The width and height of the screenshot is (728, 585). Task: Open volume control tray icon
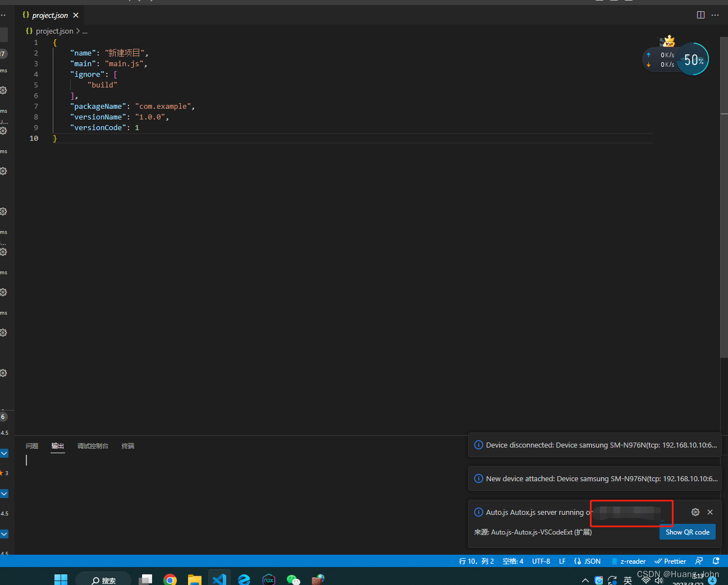tap(659, 580)
